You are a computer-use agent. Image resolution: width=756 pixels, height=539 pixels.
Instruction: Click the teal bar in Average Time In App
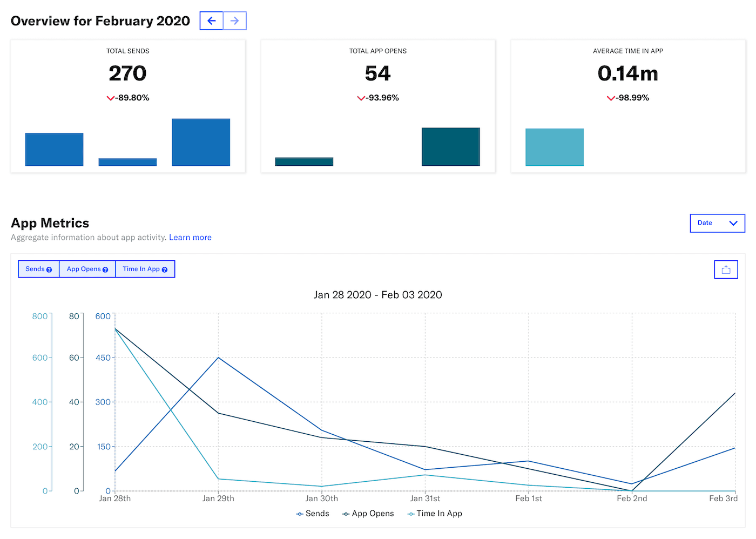click(555, 147)
